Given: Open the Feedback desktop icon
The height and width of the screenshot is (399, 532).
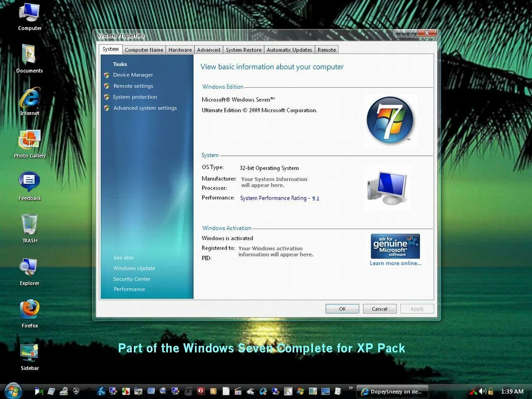Looking at the screenshot, I should point(30,186).
